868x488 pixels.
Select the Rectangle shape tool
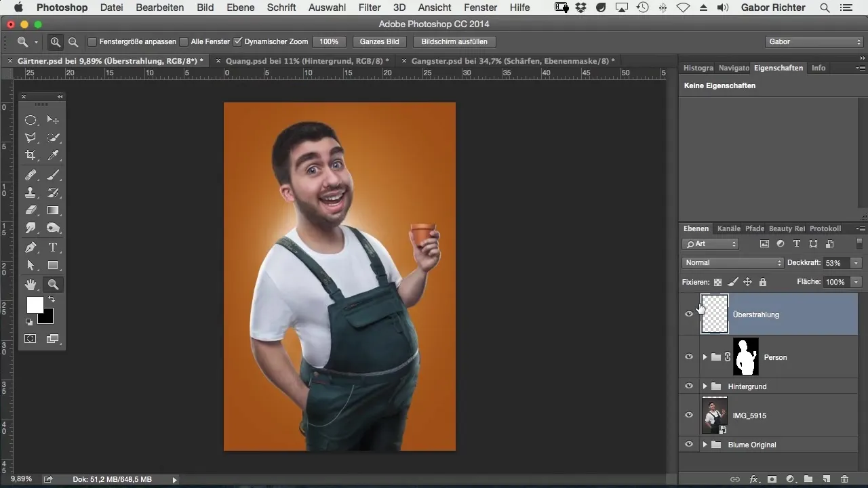(x=53, y=265)
